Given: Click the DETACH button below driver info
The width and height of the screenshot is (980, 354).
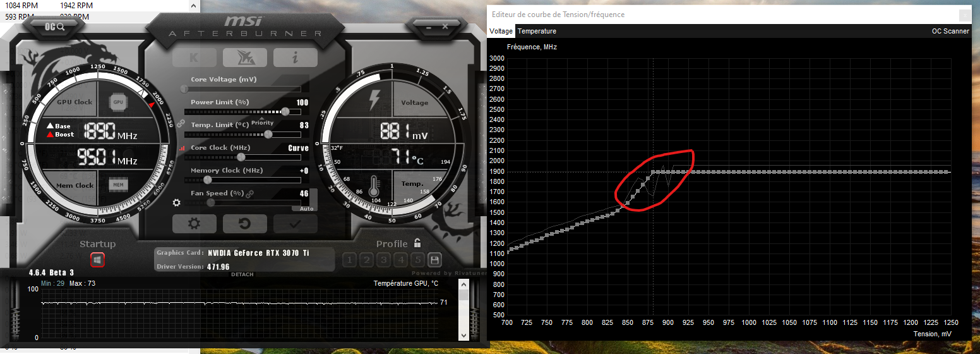Looking at the screenshot, I should point(242,274).
